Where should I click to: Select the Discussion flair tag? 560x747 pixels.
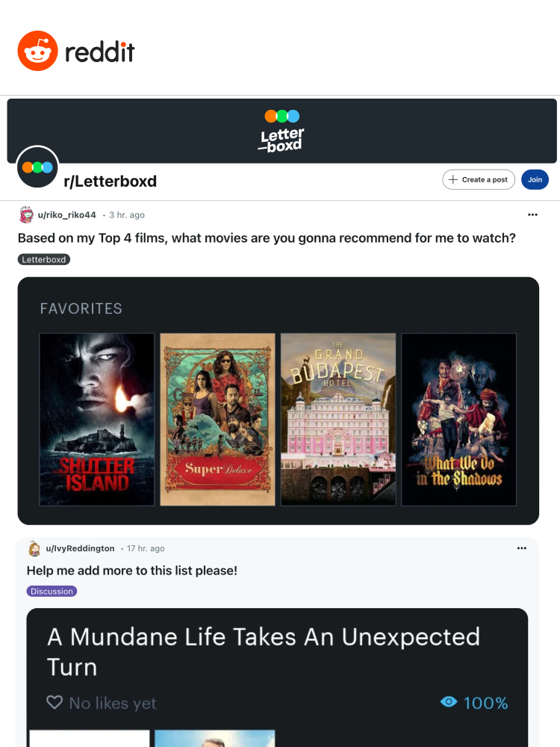(52, 591)
